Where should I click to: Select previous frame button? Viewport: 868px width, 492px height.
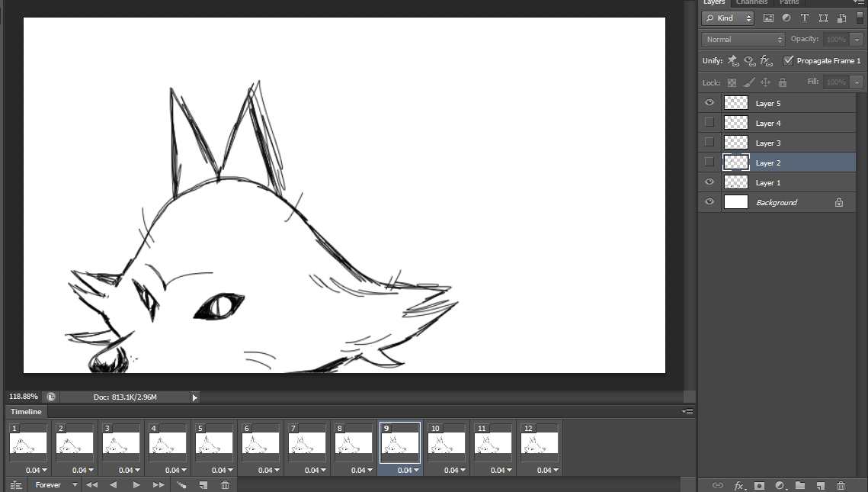(x=113, y=485)
